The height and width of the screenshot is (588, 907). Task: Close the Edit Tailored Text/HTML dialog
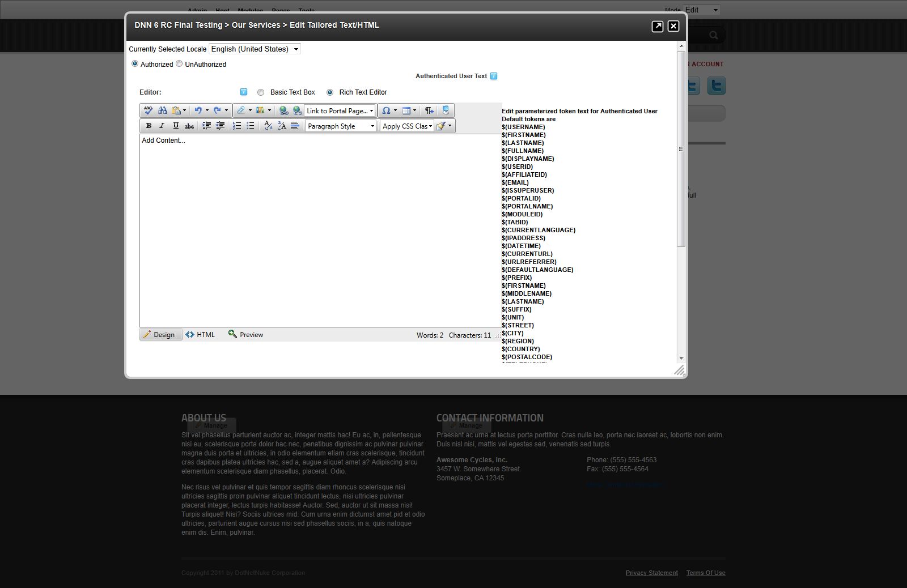pos(673,26)
